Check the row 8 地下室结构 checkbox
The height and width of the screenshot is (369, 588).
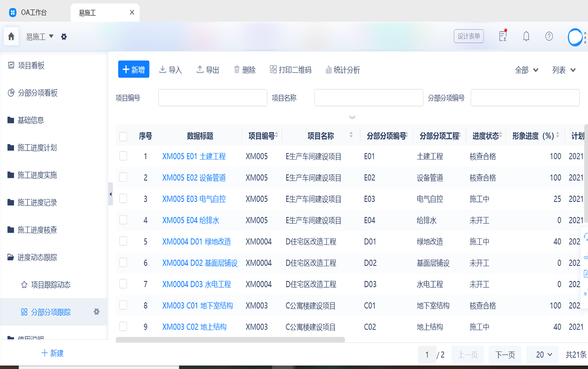pos(123,305)
